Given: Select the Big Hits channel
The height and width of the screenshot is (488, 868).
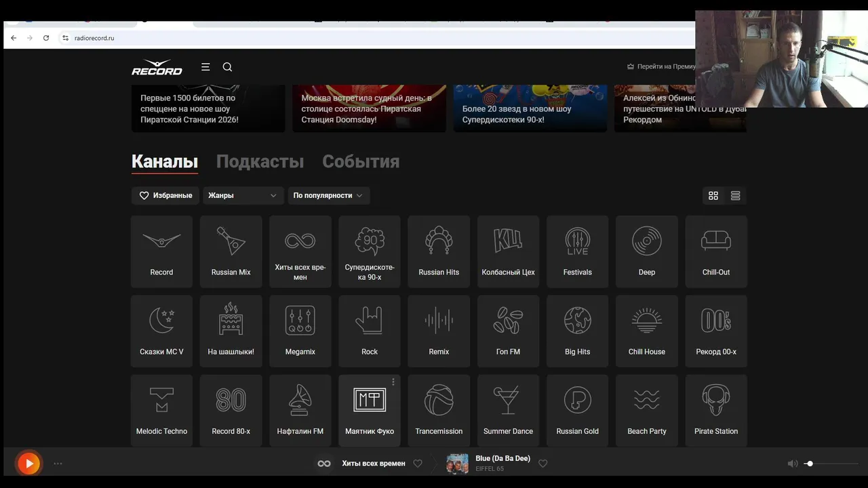Looking at the screenshot, I should pyautogui.click(x=578, y=331).
